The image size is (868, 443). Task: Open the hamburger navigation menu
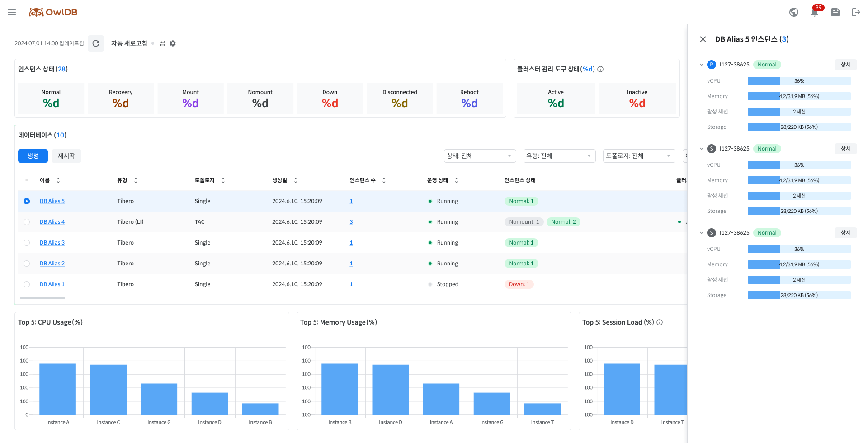pyautogui.click(x=12, y=12)
